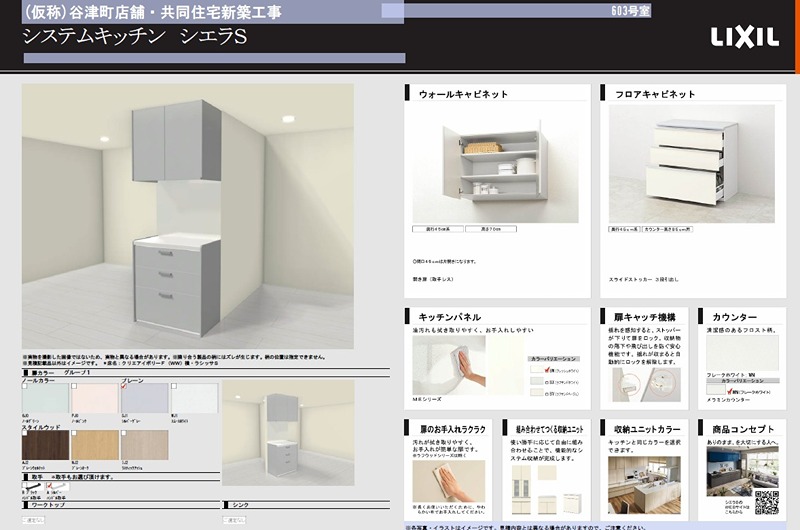The width and height of the screenshot is (800, 530).
Task: Click the 組み合わせてつくる収納ユニット heading
Action: [549, 430]
